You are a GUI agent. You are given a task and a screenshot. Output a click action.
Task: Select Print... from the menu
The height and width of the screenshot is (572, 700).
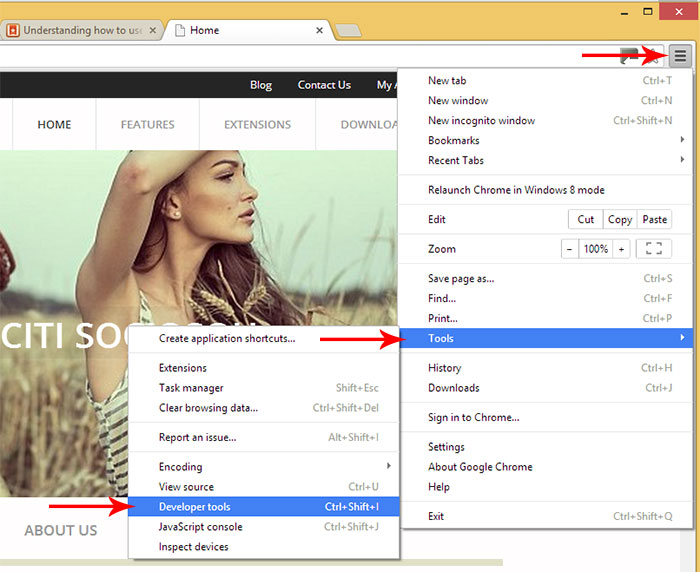(546, 318)
